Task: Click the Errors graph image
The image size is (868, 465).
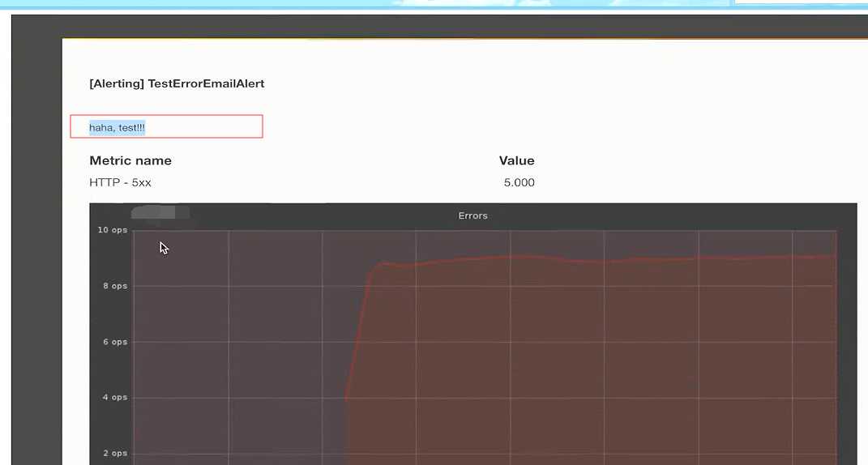Action: (473, 335)
